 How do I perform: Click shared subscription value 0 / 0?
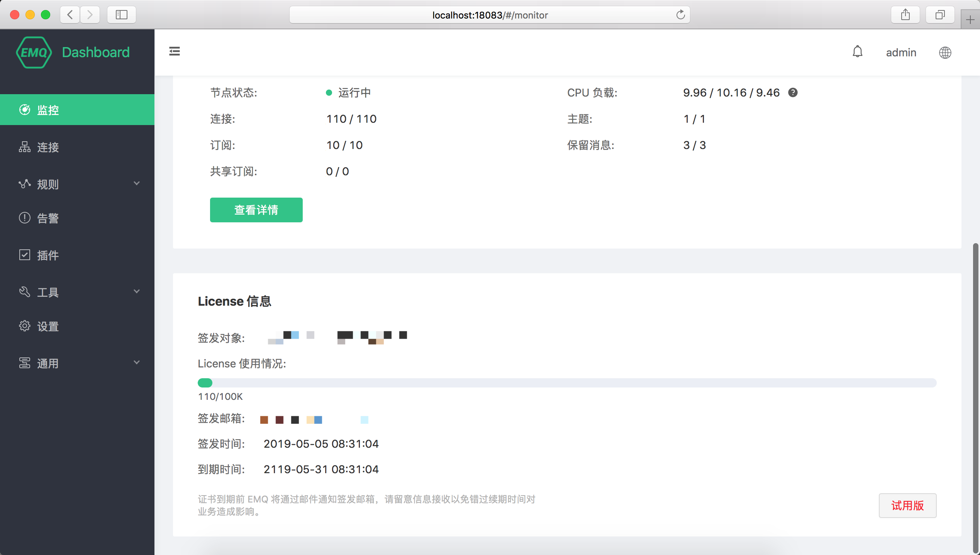point(337,171)
